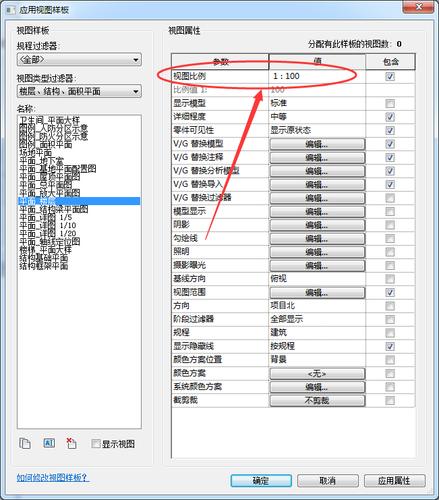Select 图例_面积平面 template
439x500 pixels.
click(x=45, y=144)
